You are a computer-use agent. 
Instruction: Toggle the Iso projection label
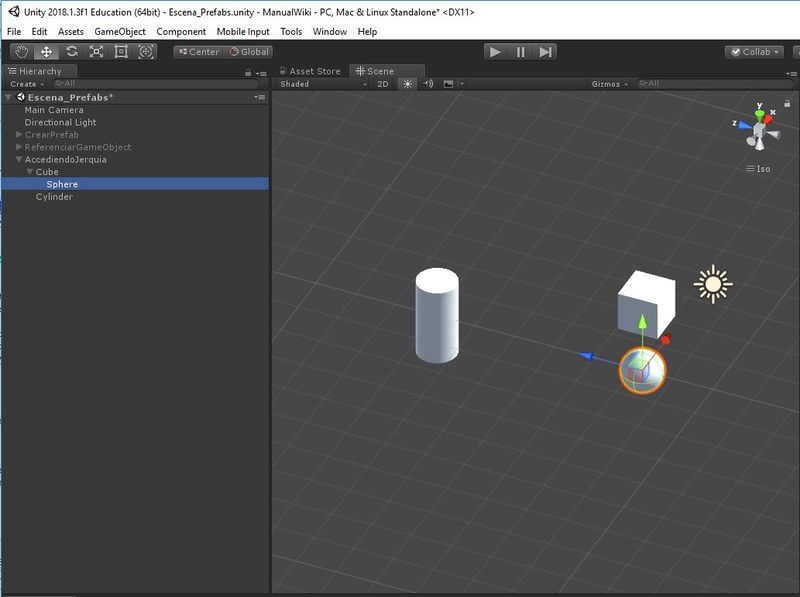click(x=759, y=169)
